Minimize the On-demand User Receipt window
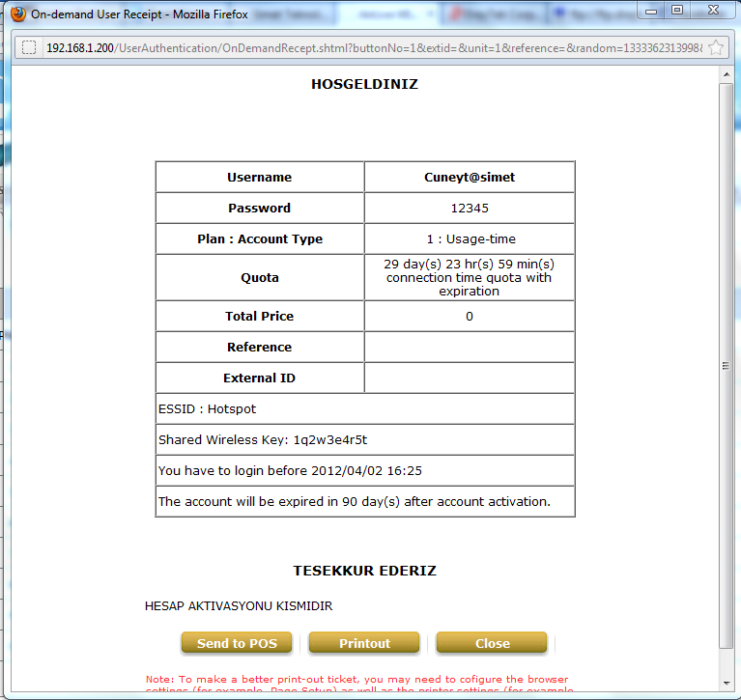 pos(651,12)
